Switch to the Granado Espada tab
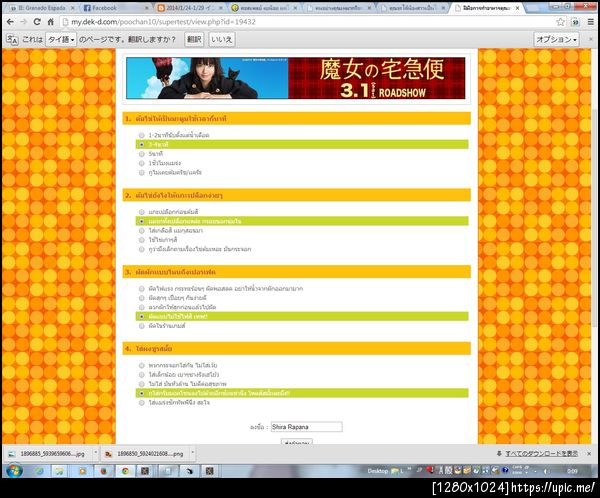The image size is (600, 498). click(42, 8)
